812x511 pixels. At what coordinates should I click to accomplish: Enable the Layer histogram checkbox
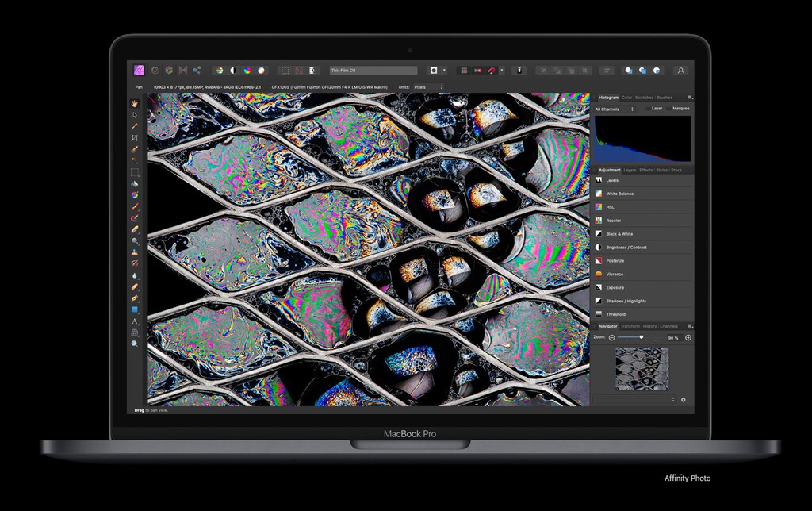[x=647, y=109]
